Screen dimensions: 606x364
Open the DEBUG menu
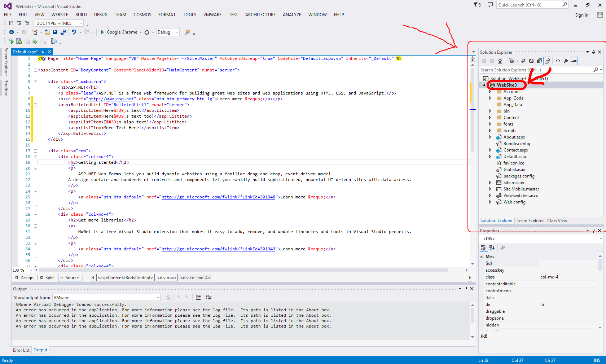[x=101, y=15]
